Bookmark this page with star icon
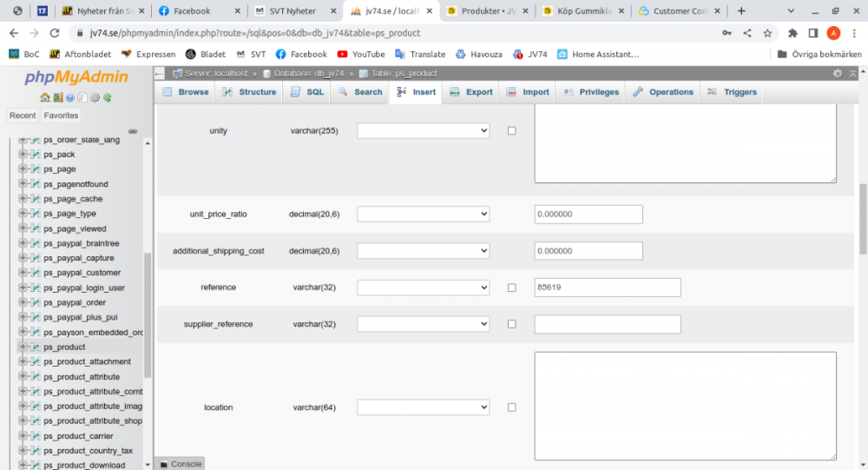This screenshot has height=470, width=868. pyautogui.click(x=767, y=33)
